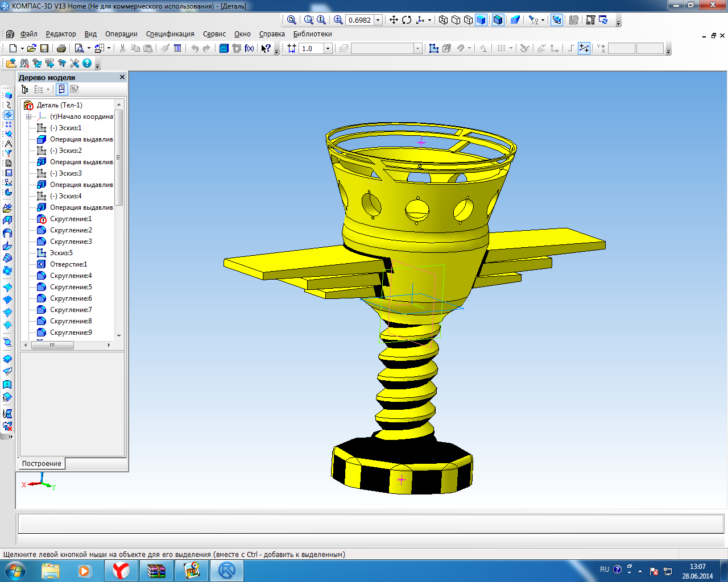
Task: Click the New document icon
Action: [13, 48]
